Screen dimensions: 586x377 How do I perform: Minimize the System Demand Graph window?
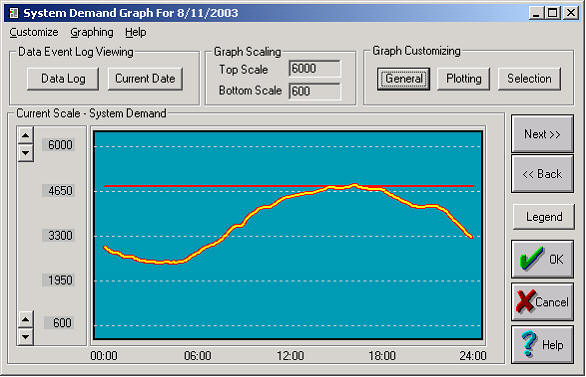pos(536,13)
